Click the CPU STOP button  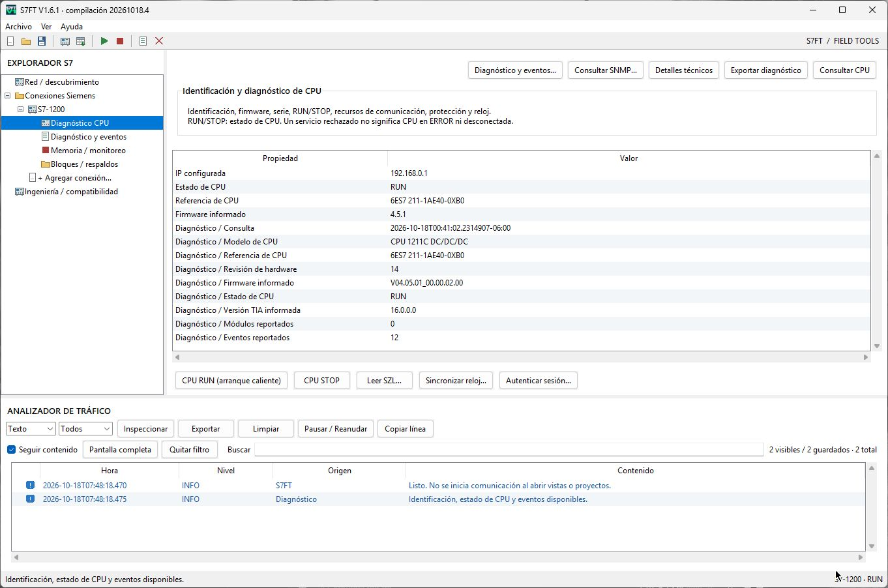321,381
